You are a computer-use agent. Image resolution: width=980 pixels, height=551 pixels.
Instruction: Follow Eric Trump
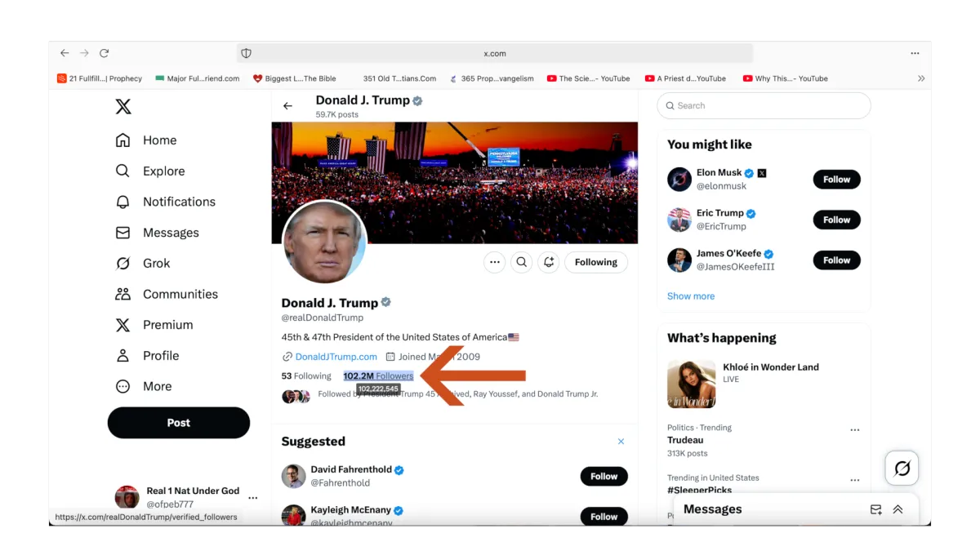836,220
